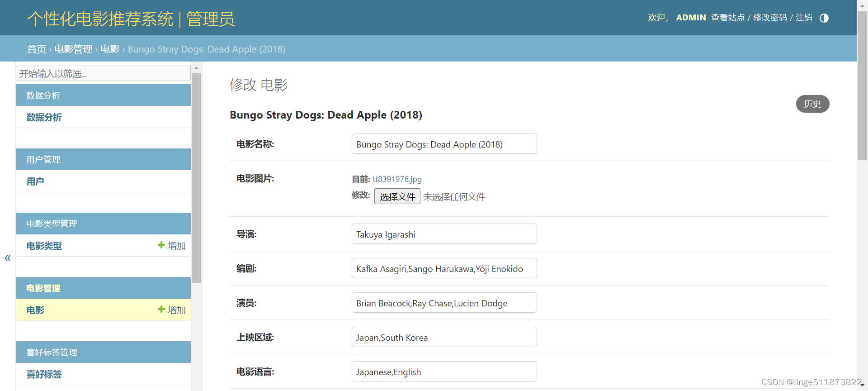
Task: Go to 首页 in the breadcrumb
Action: tap(37, 49)
